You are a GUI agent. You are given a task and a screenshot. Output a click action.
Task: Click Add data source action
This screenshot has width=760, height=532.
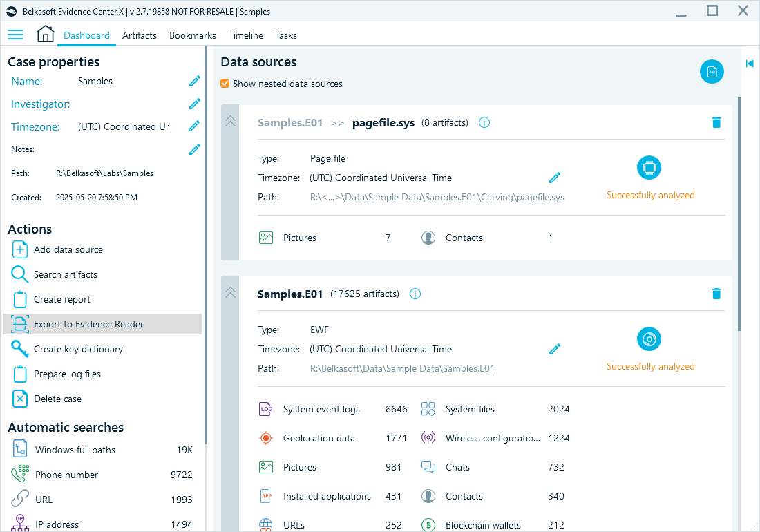102,249
